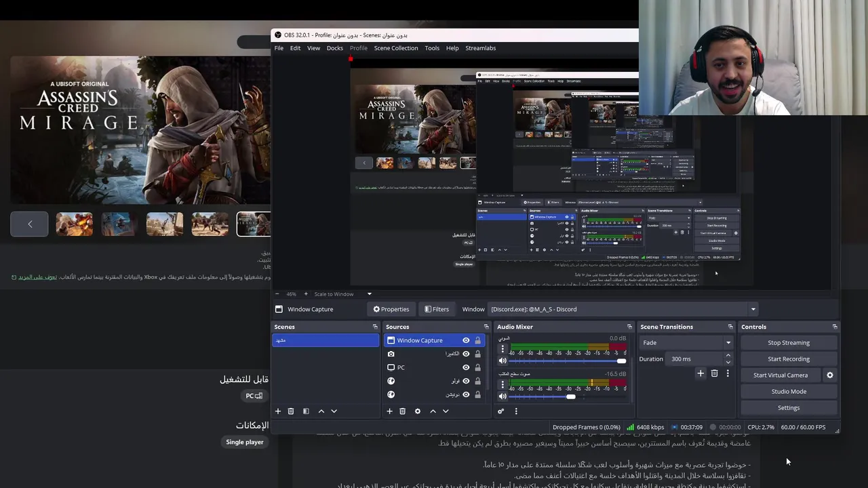The height and width of the screenshot is (488, 868).
Task: Open the Docks menu
Action: pos(335,48)
